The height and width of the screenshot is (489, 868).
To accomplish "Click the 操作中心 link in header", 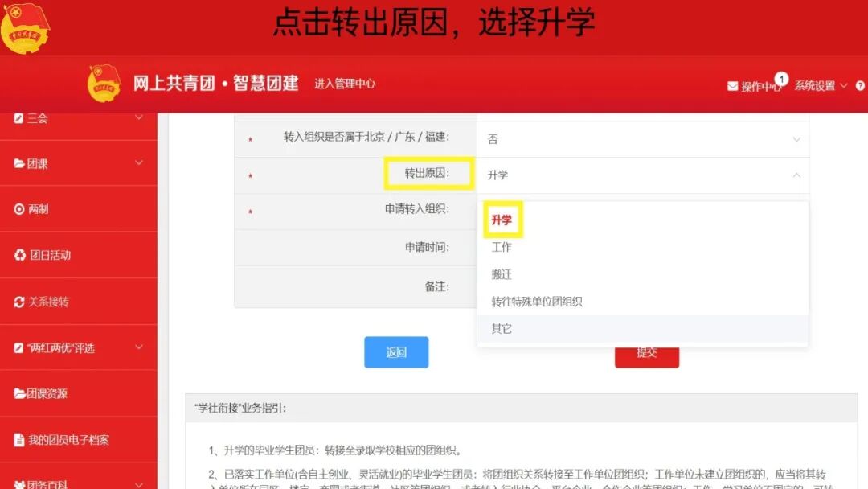I will [760, 86].
